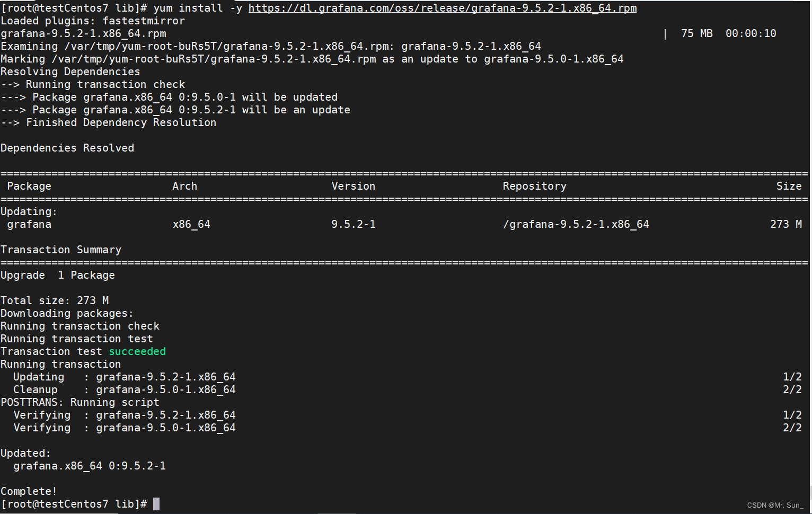Click the 'Repository' column header
The width and height of the screenshot is (812, 514).
coord(535,186)
